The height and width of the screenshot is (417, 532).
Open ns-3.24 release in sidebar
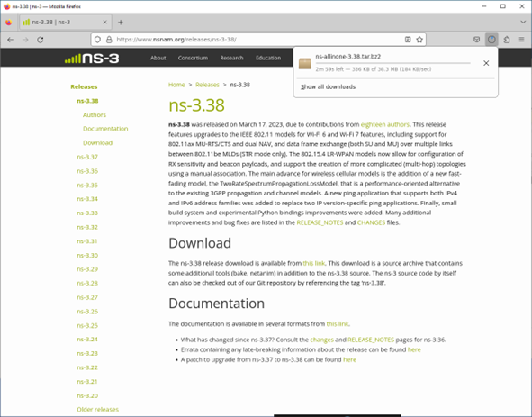click(87, 340)
